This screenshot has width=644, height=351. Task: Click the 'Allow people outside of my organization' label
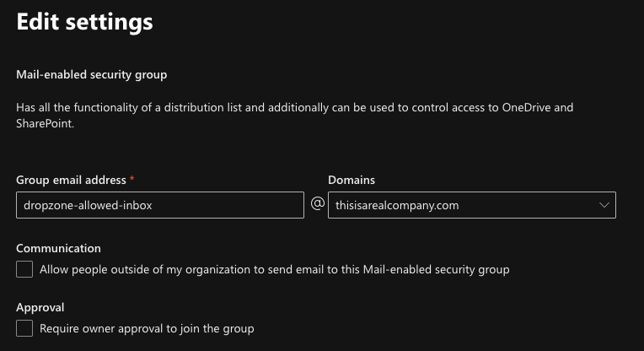[275, 270]
